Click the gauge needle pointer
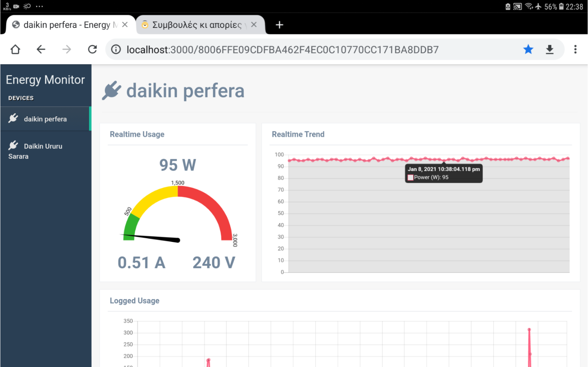This screenshot has height=367, width=588. click(x=151, y=238)
